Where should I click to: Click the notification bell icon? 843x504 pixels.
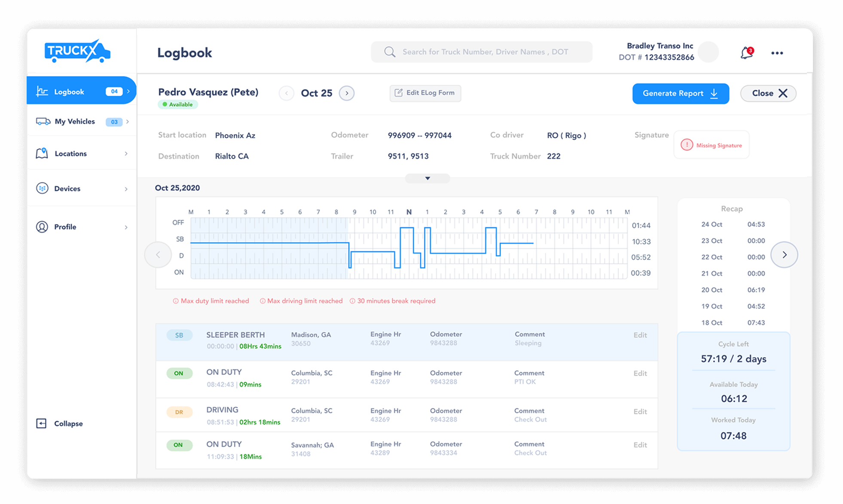[746, 53]
